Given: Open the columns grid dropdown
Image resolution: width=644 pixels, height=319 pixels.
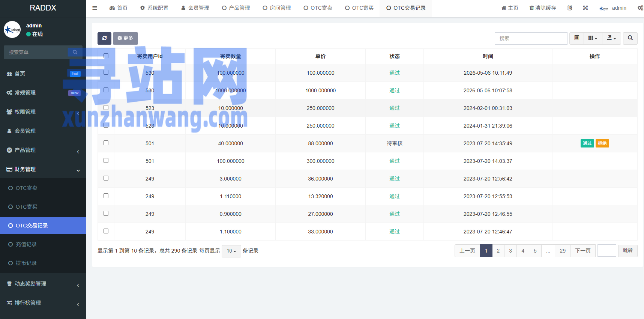Looking at the screenshot, I should click(593, 38).
